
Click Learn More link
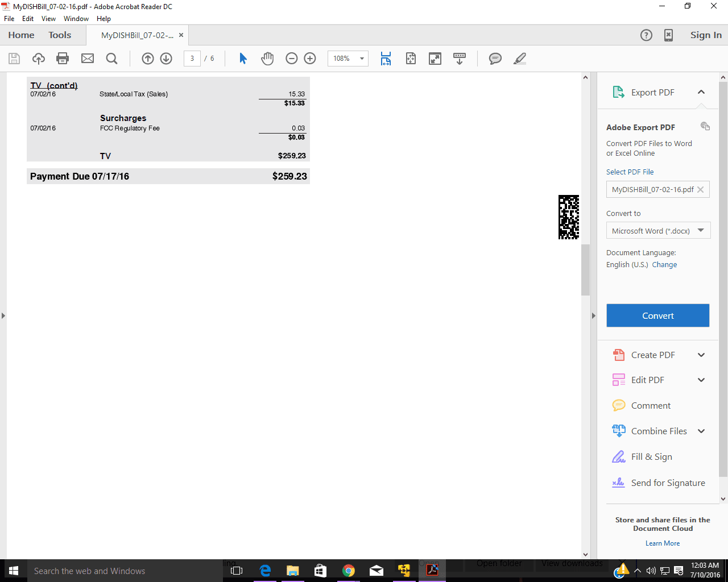tap(663, 543)
